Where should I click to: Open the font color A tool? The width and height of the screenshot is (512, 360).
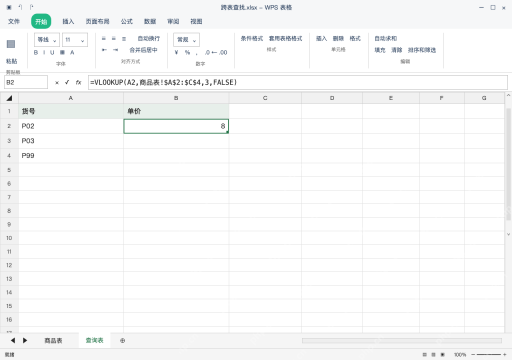tap(72, 52)
